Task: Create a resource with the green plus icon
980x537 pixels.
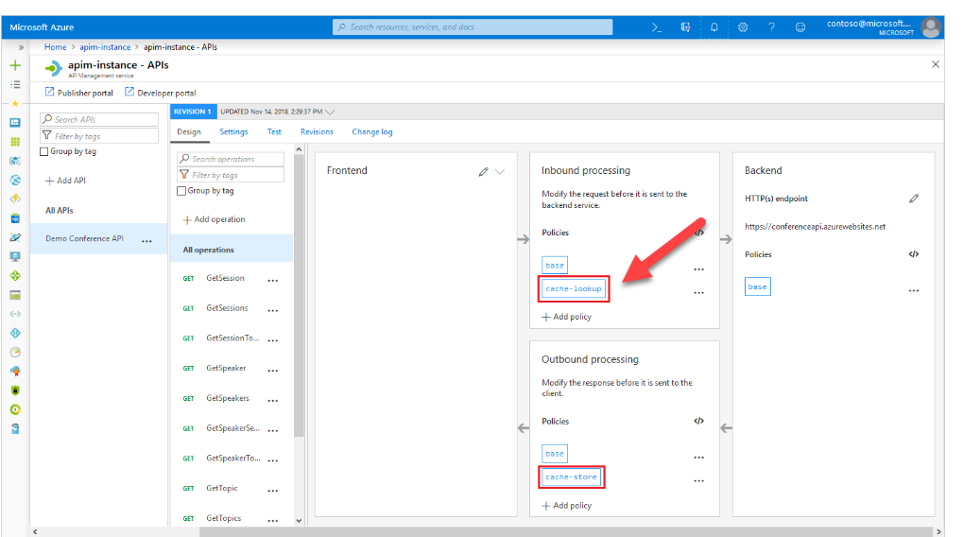Action: point(16,65)
